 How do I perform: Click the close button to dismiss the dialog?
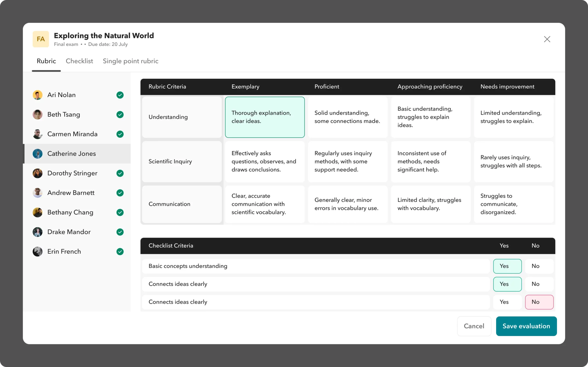pos(547,39)
